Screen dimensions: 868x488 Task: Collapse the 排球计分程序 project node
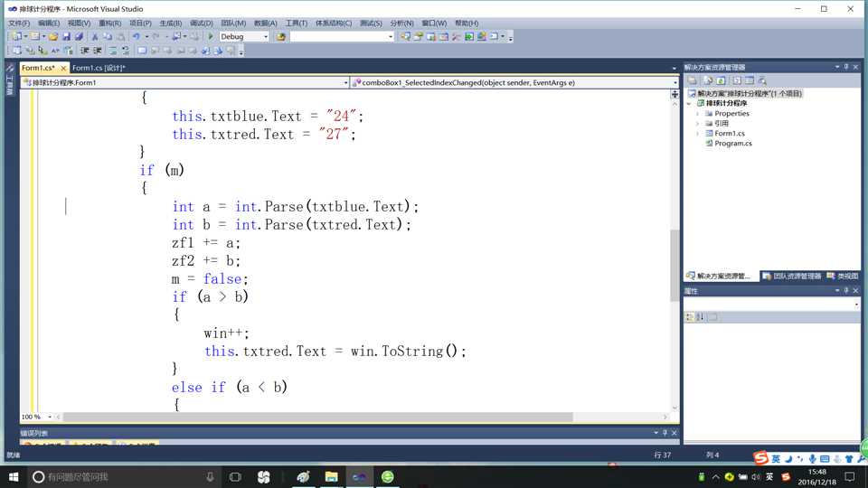tap(689, 103)
